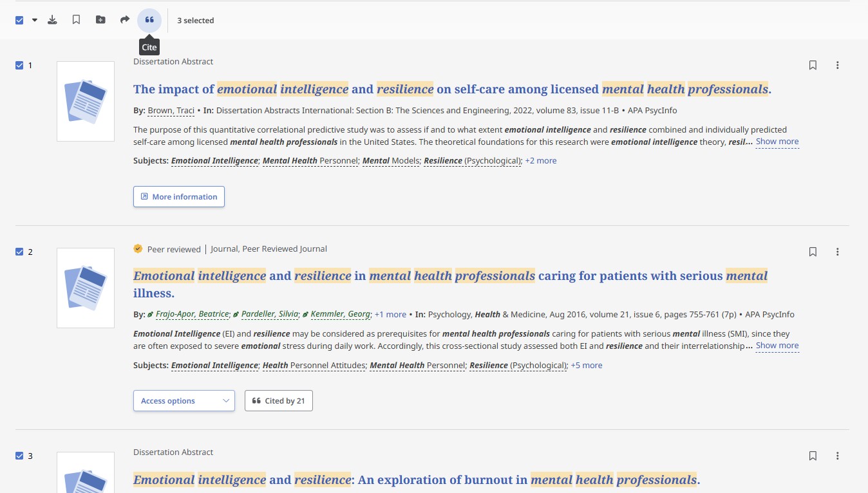Uncheck the checkbox for result 3

[19, 456]
